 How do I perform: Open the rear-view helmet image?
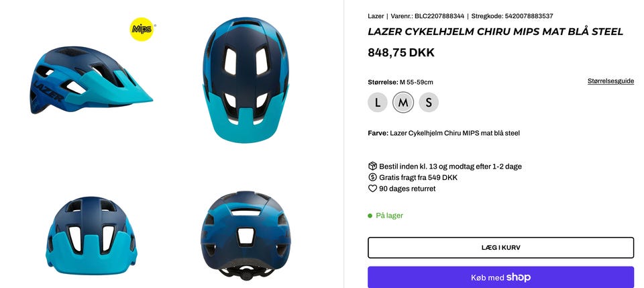click(x=246, y=236)
